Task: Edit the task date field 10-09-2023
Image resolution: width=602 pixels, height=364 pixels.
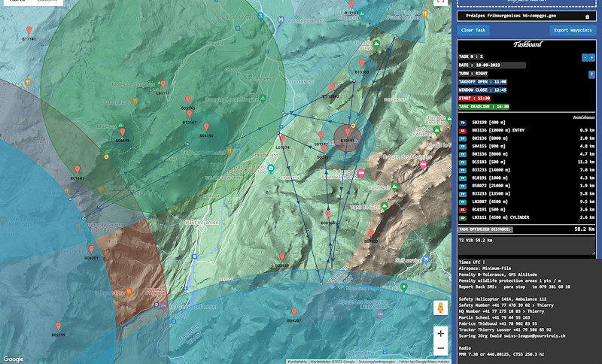Action: [x=500, y=65]
